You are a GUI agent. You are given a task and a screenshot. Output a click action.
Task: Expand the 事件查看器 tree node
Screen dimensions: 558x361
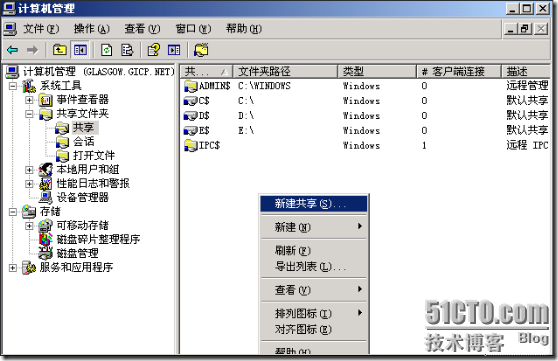[29, 100]
